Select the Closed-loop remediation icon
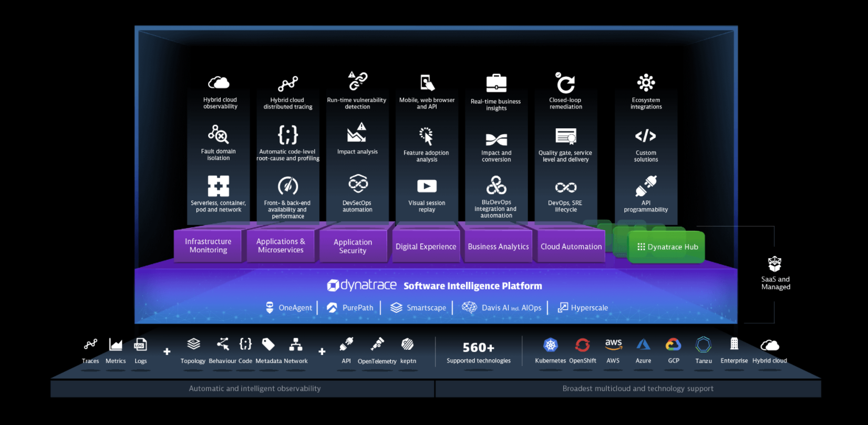The image size is (868, 425). coord(565,83)
